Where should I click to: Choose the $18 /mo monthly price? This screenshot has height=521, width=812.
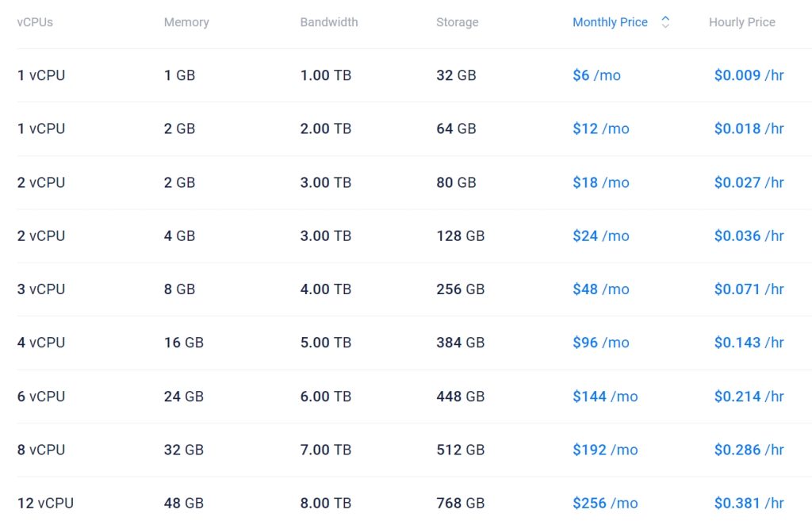(600, 182)
